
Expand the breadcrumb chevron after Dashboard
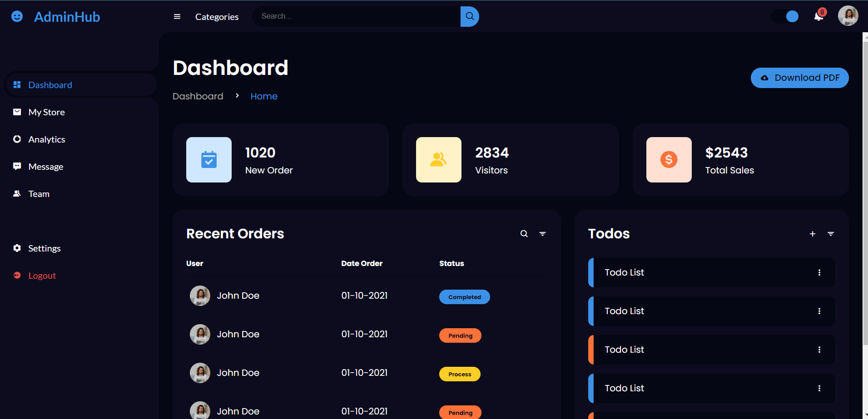[x=237, y=96]
